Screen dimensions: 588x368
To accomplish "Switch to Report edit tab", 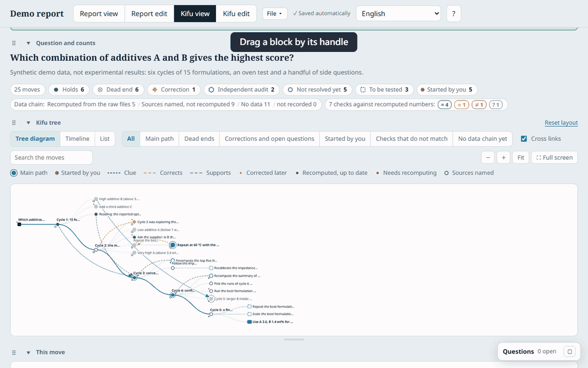I will [x=149, y=13].
